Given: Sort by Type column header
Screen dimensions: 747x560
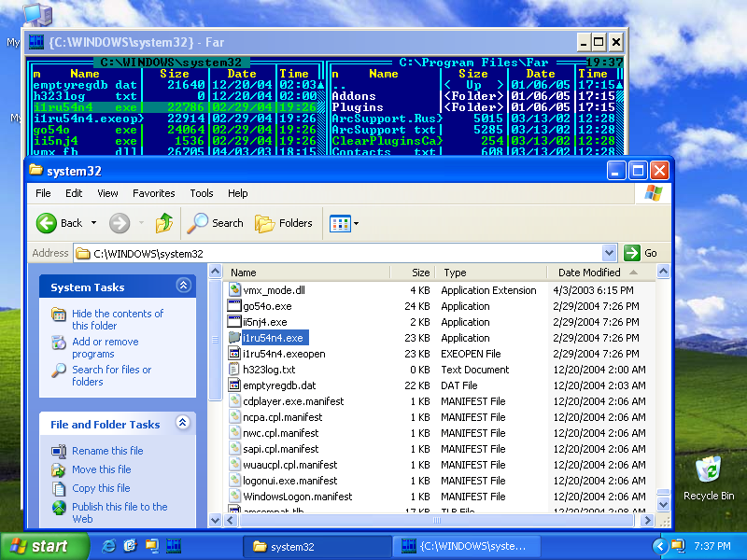Looking at the screenshot, I should [491, 273].
